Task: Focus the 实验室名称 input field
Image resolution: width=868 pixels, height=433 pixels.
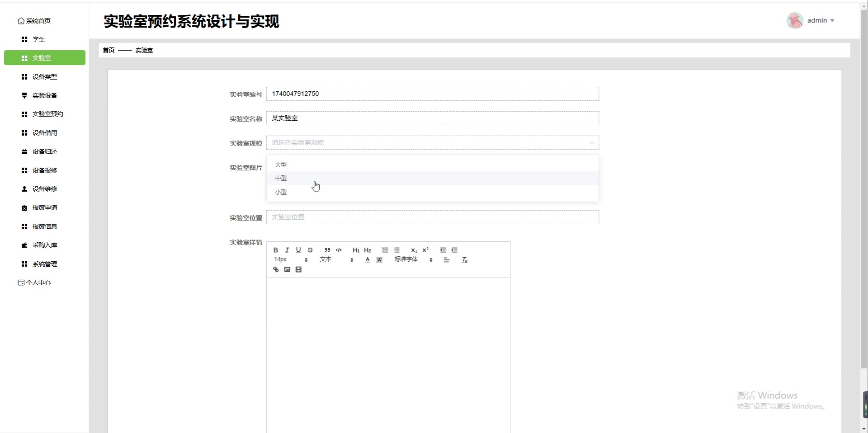Action: pos(433,118)
